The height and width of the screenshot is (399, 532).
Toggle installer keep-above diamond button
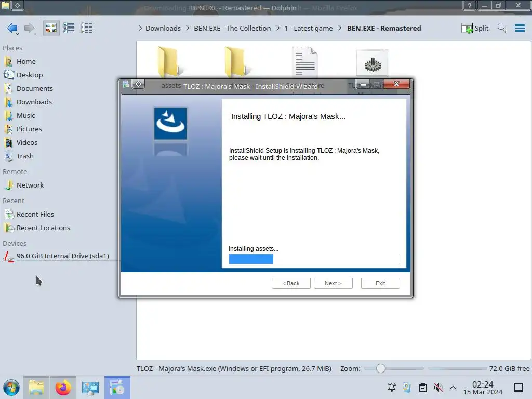coord(138,84)
